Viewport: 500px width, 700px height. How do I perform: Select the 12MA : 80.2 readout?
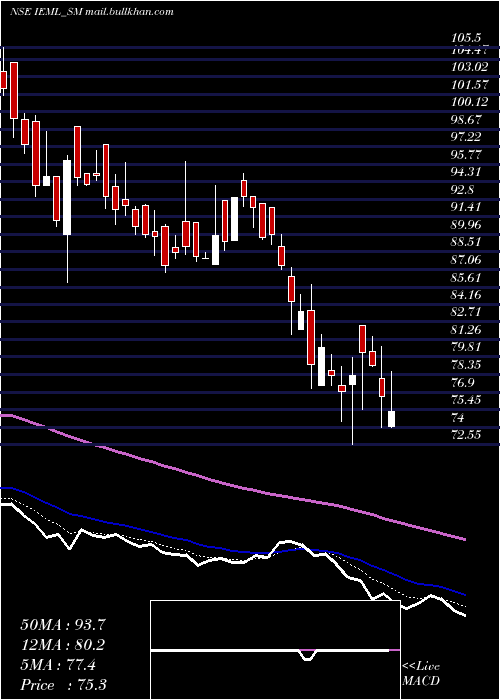[x=63, y=645]
